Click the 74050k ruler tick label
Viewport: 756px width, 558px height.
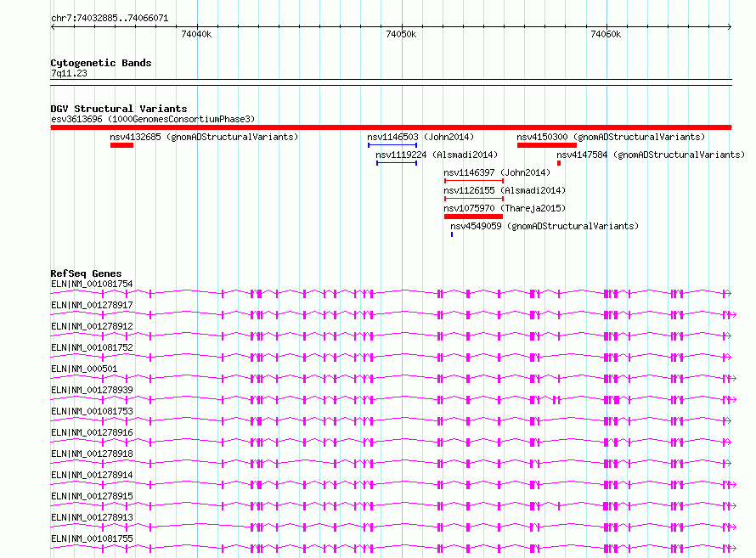pos(401,34)
